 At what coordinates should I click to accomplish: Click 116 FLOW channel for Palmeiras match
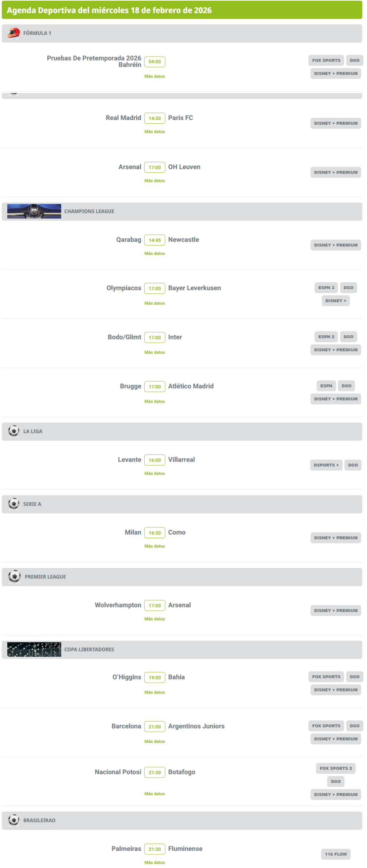[x=335, y=854]
